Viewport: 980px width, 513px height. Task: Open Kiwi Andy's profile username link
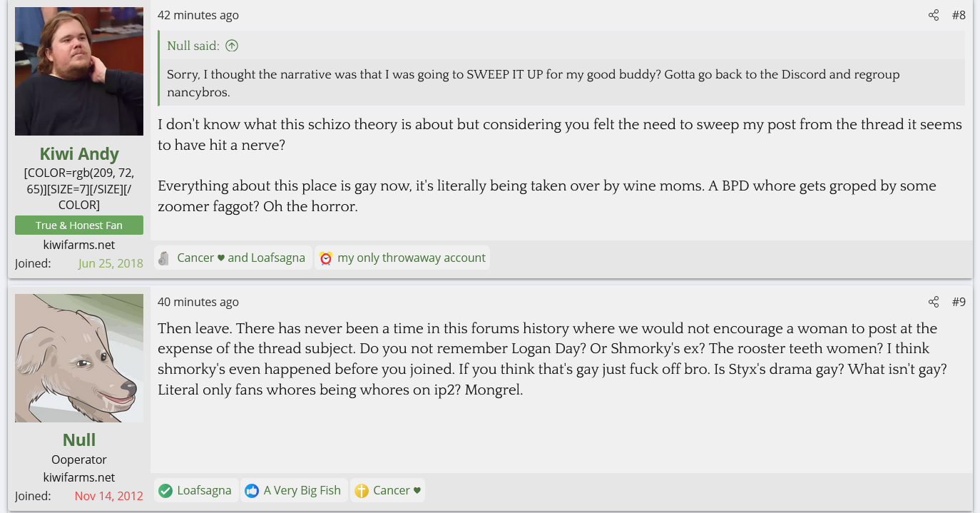point(79,154)
